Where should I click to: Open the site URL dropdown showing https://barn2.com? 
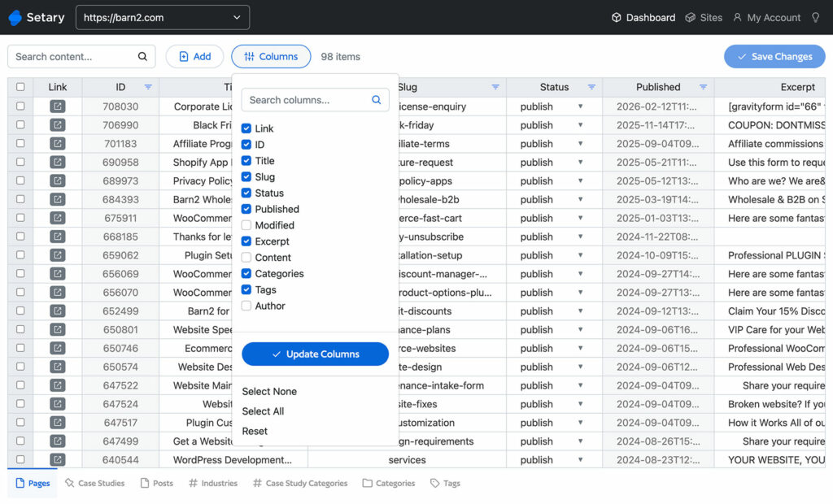[x=163, y=18]
